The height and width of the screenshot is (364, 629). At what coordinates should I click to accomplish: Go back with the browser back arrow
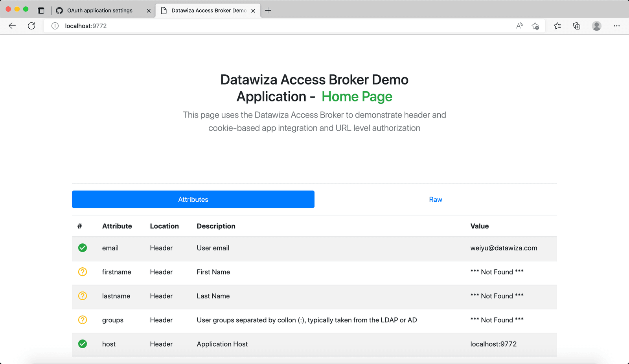click(x=12, y=26)
